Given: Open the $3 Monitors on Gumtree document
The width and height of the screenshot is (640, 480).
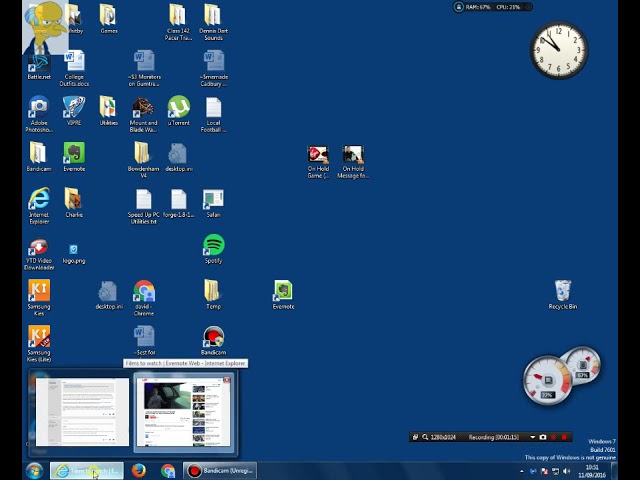Looking at the screenshot, I should pos(144,69).
